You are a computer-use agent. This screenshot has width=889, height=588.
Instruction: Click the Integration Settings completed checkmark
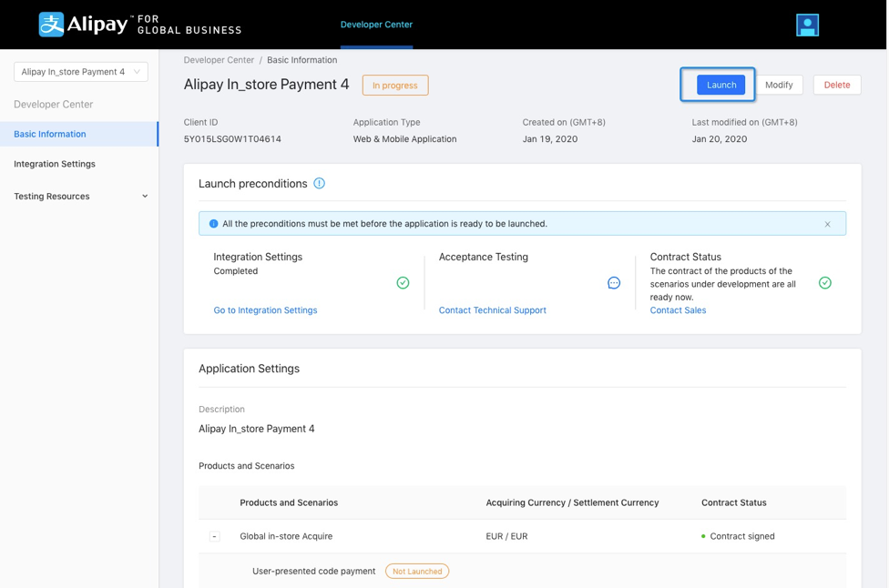(403, 283)
